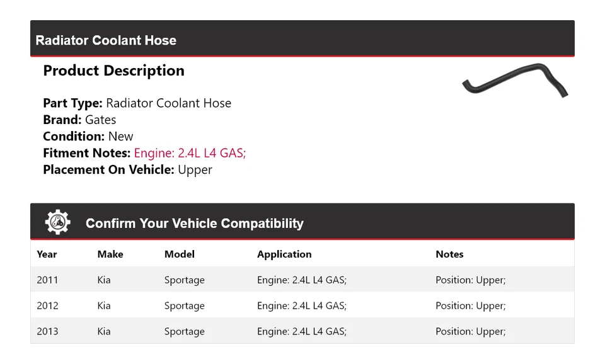Viewport: 605px width, 364px height.
Task: Click the gear compatibility icon
Action: click(58, 222)
